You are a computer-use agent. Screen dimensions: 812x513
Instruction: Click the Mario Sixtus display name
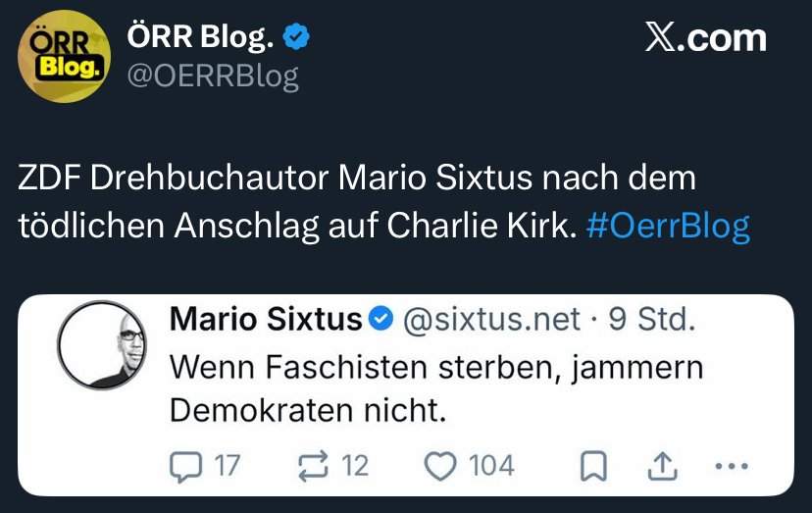pos(267,320)
